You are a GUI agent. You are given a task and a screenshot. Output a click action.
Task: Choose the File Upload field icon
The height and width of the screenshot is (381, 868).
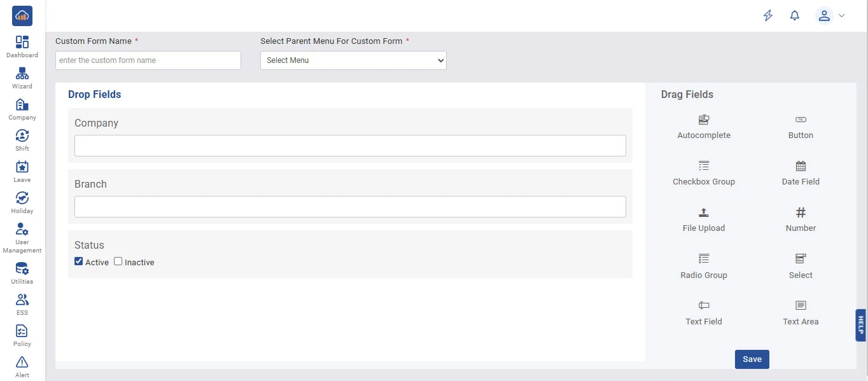pyautogui.click(x=703, y=212)
